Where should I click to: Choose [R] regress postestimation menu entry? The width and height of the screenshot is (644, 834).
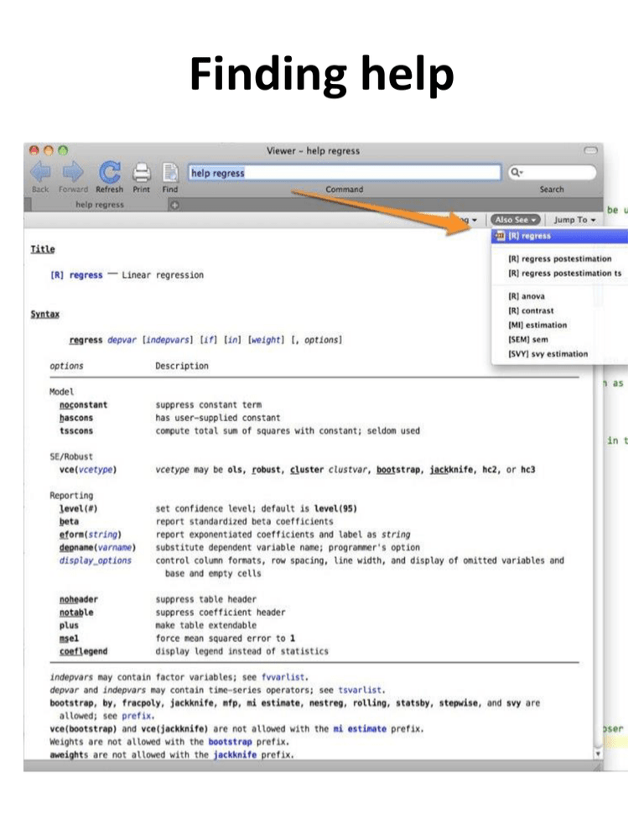(x=559, y=258)
